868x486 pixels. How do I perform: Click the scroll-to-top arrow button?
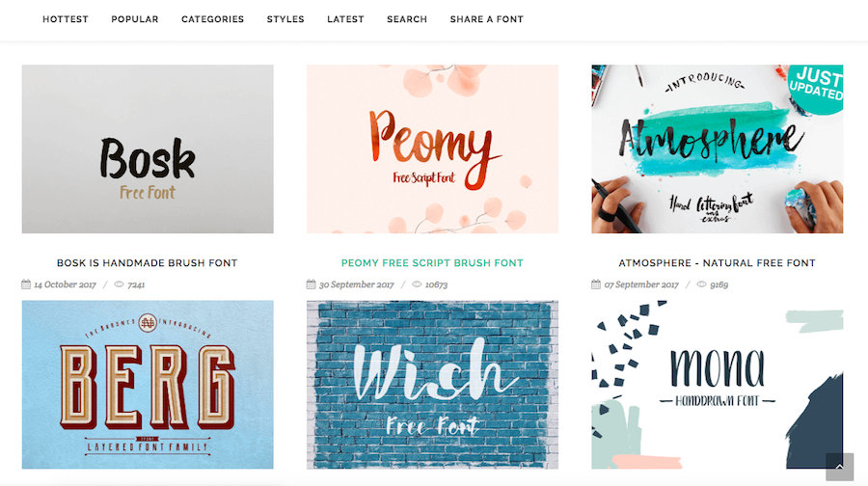coord(839,466)
